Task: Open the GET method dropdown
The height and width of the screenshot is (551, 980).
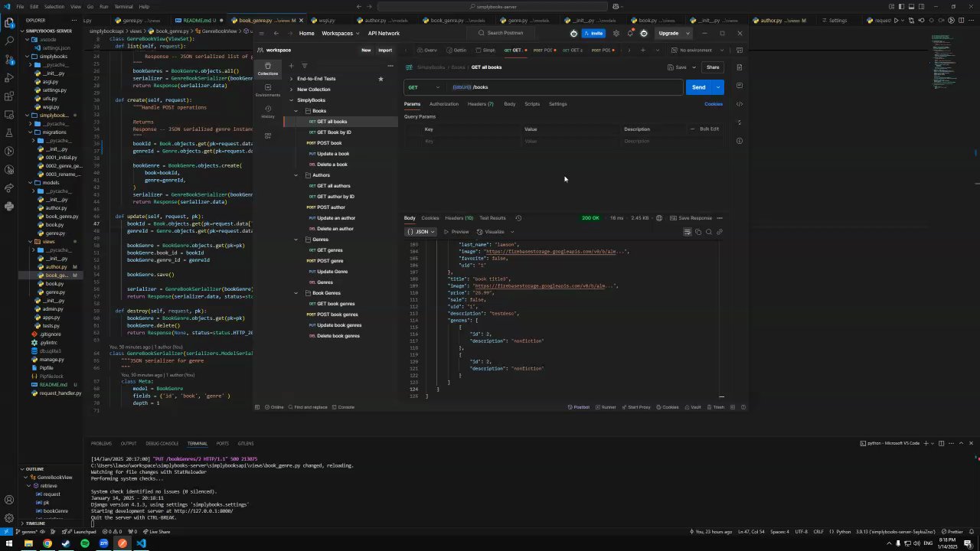Action: point(423,87)
